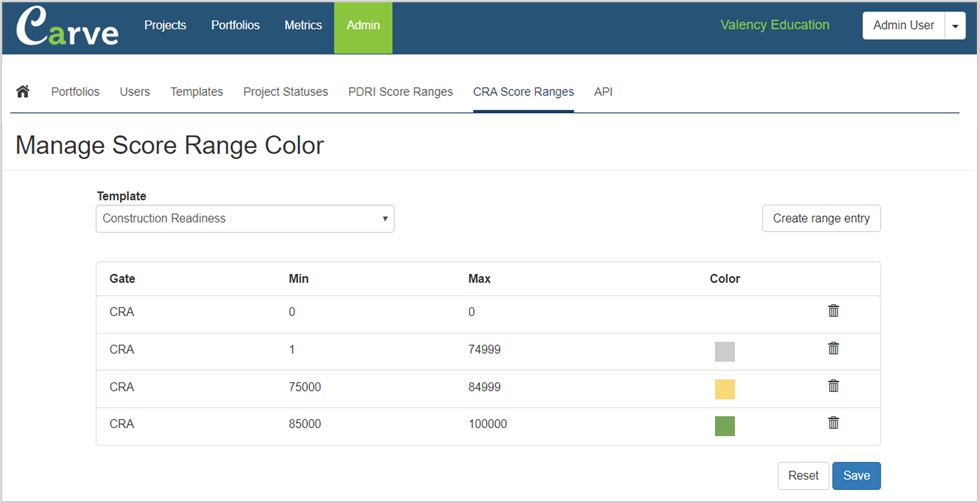The height and width of the screenshot is (503, 979).
Task: Open the Admin User dropdown caret
Action: pyautogui.click(x=955, y=26)
